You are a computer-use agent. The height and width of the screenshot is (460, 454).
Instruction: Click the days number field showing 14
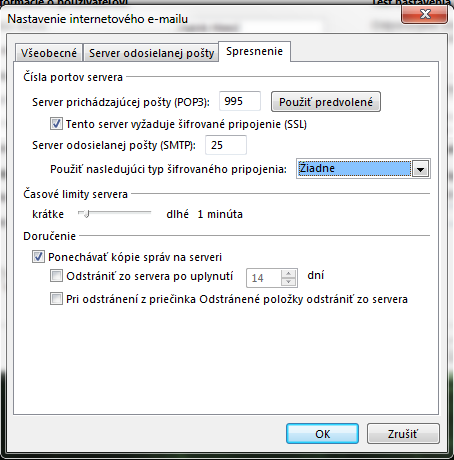pos(264,278)
